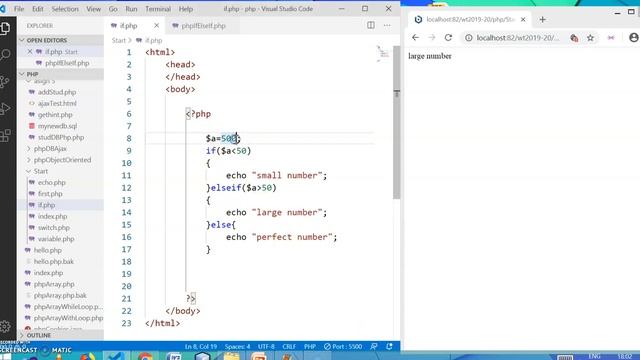The height and width of the screenshot is (360, 640).
Task: Change indentation via Spaces: 4
Action: click(237, 347)
